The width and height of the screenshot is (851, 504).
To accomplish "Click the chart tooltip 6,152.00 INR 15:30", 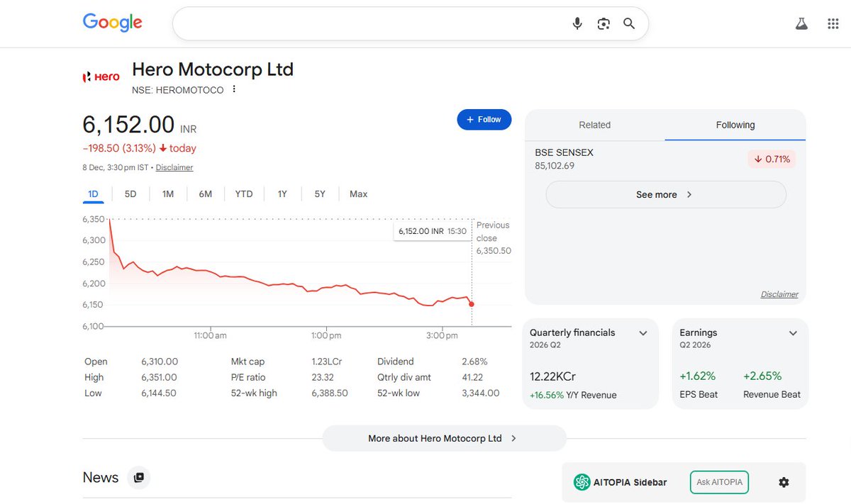I will (x=433, y=231).
